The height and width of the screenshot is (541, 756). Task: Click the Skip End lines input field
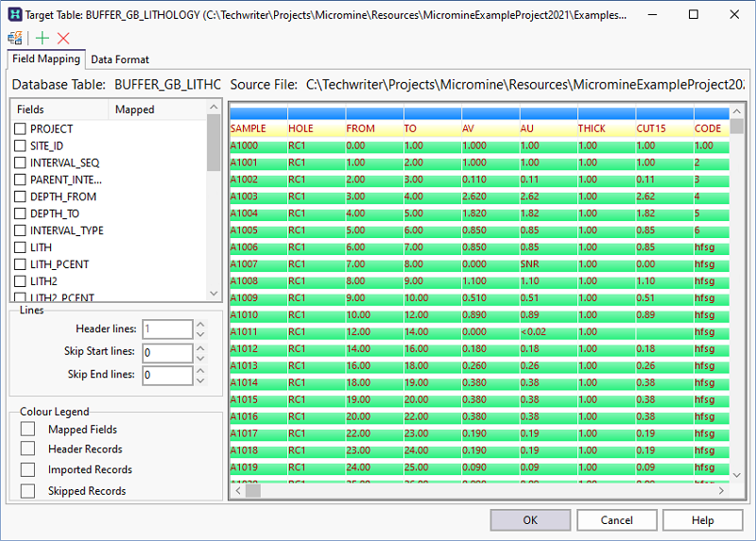click(167, 375)
